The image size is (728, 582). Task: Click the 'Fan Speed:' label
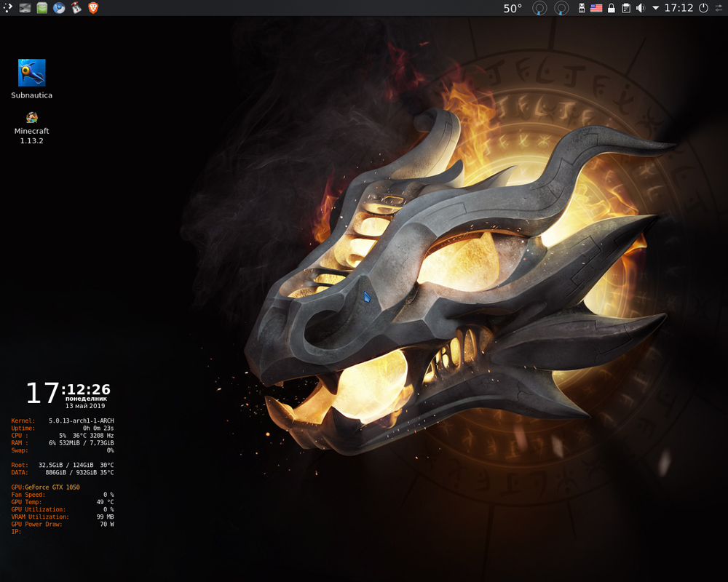click(28, 494)
